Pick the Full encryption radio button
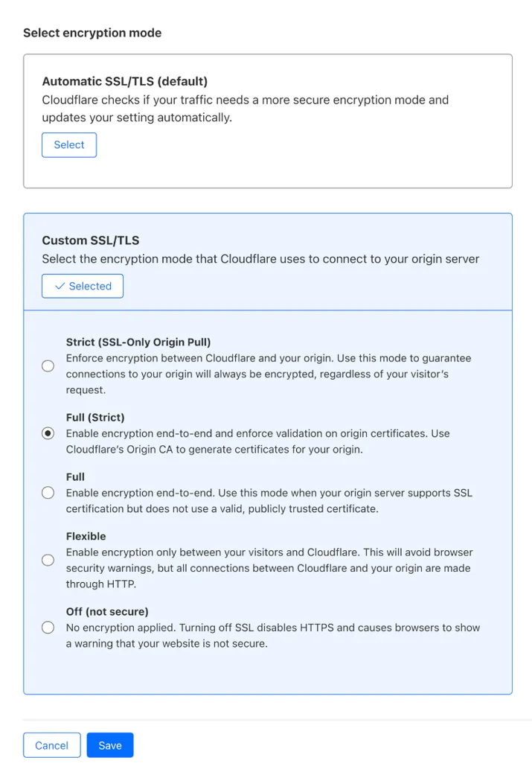The width and height of the screenshot is (532, 766). pyautogui.click(x=48, y=493)
